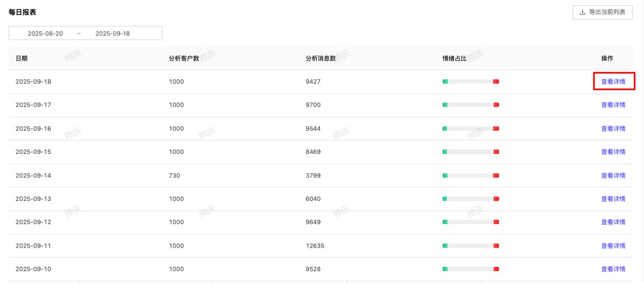Click the emotion ratio bar for 2025-09-14

(471, 176)
